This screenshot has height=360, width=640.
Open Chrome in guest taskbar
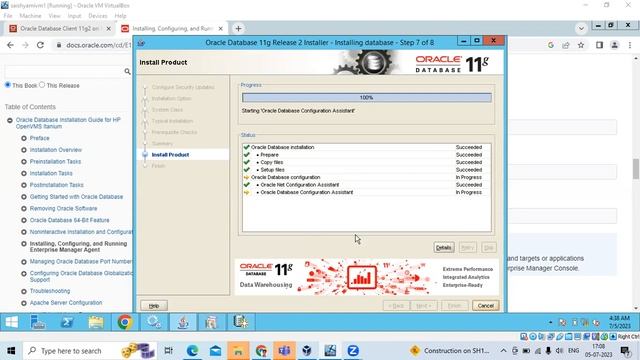pos(125,322)
